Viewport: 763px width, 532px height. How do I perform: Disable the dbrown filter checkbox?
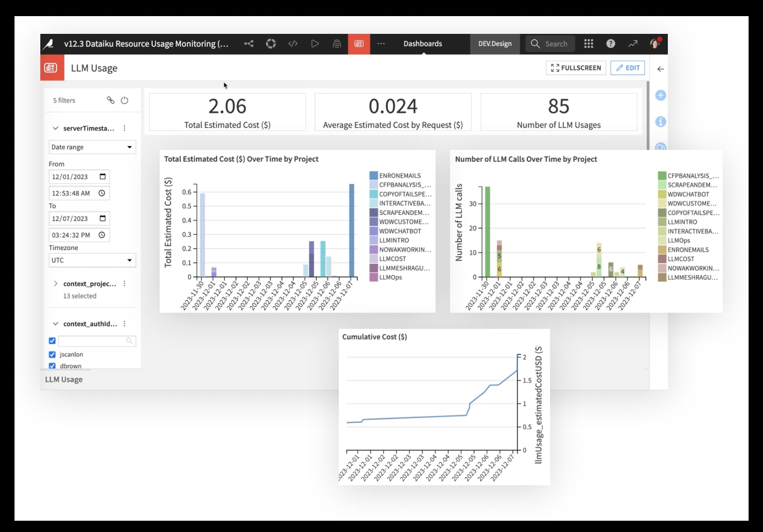click(52, 366)
